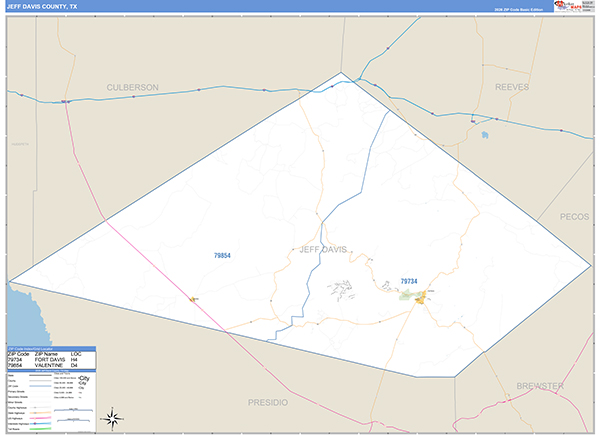The width and height of the screenshot is (600, 435).
Task: Click the PRESIDIO county label
Action: (x=268, y=402)
